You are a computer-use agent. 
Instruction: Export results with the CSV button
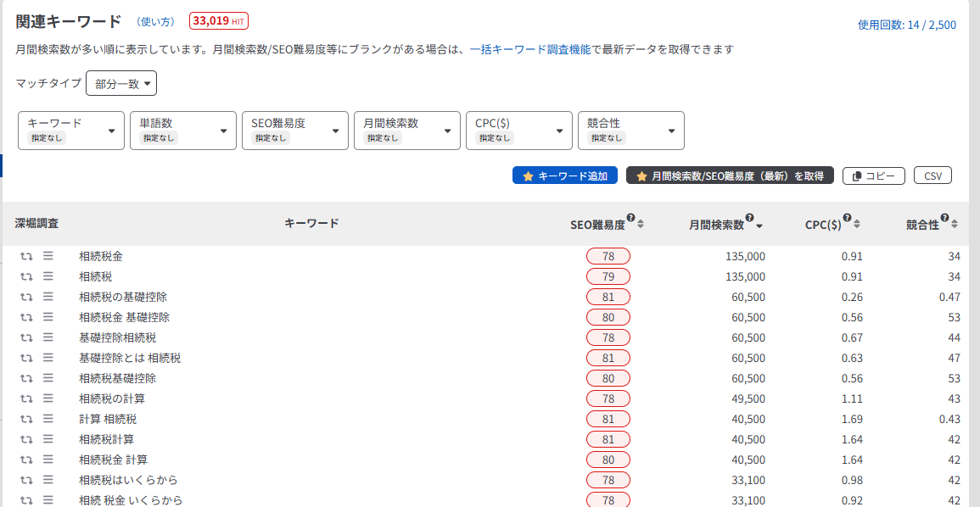pyautogui.click(x=932, y=175)
